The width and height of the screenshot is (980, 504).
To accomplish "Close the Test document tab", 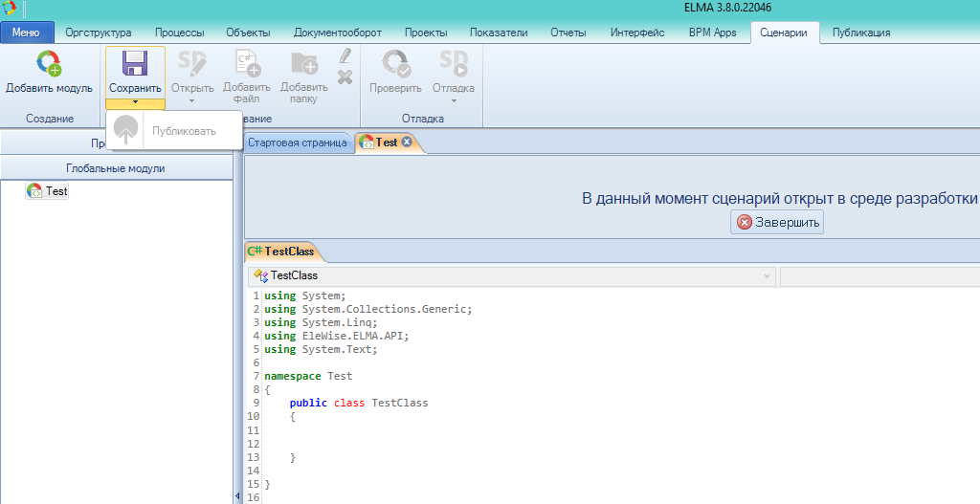I will pos(407,142).
